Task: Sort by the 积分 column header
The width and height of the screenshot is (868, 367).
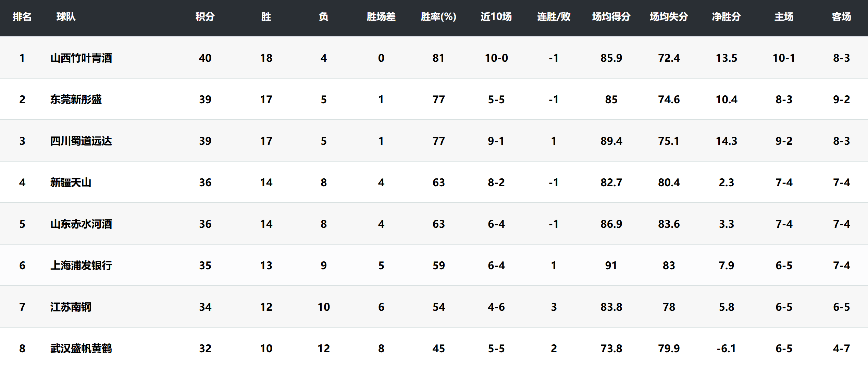Action: (205, 17)
